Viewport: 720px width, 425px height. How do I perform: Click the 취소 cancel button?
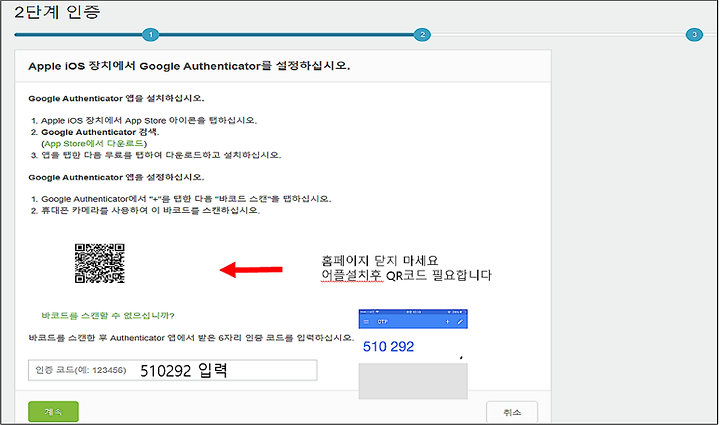512,412
